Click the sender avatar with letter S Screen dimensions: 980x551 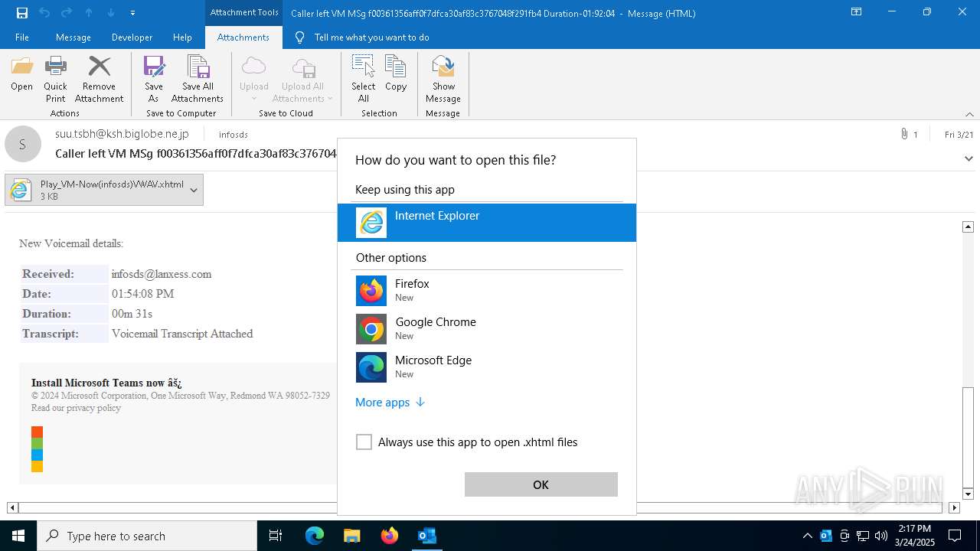pyautogui.click(x=23, y=144)
